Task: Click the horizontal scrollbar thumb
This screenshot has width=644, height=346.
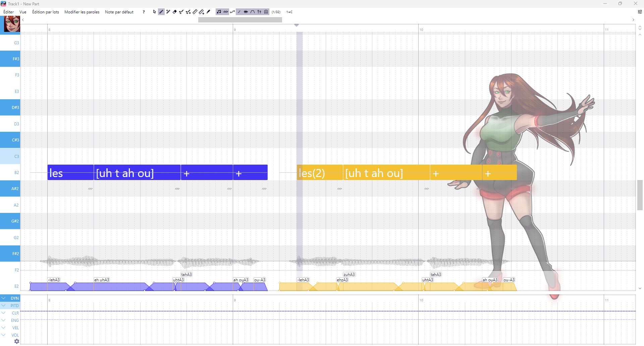Action: coord(240,20)
